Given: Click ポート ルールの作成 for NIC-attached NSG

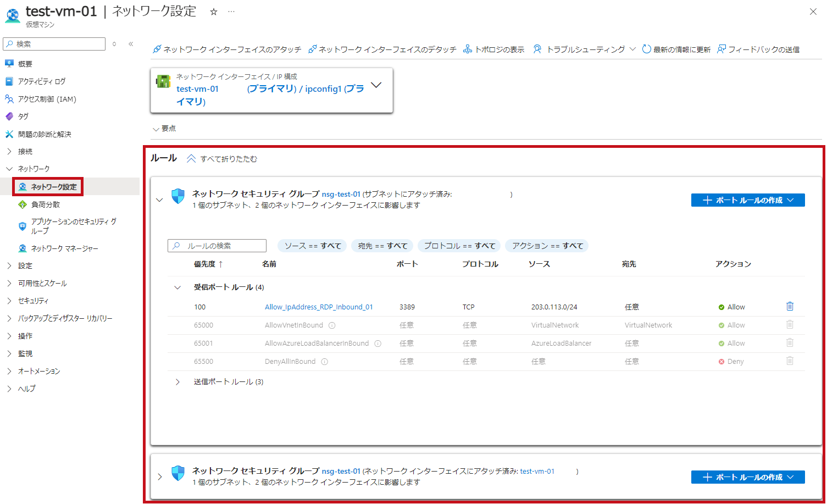Looking at the screenshot, I should point(748,477).
